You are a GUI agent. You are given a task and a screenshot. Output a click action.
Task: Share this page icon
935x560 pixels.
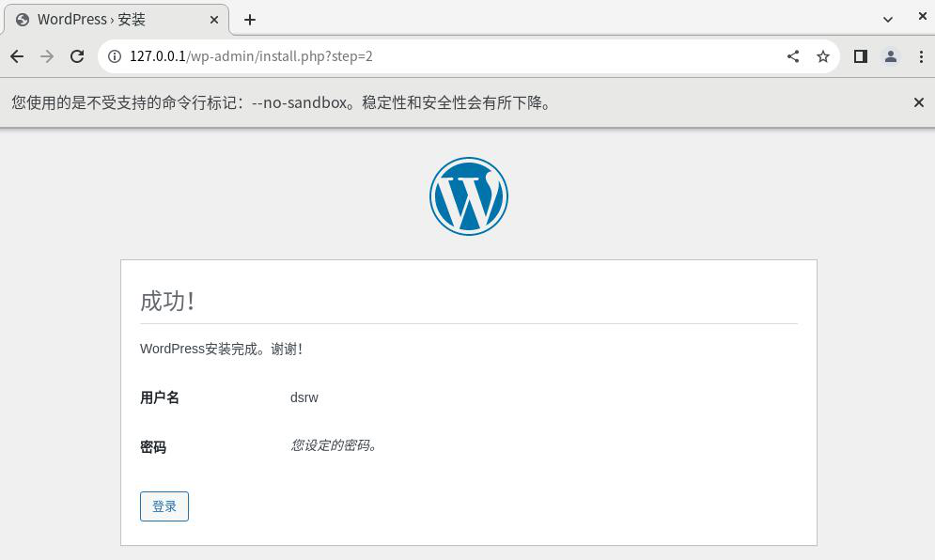point(793,56)
